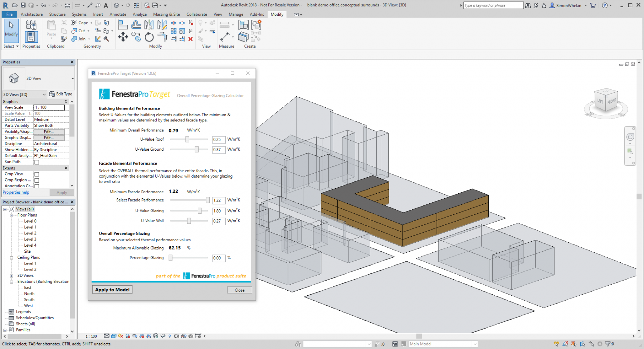Open the Join dropdown arrow
644x349 pixels.
click(89, 39)
